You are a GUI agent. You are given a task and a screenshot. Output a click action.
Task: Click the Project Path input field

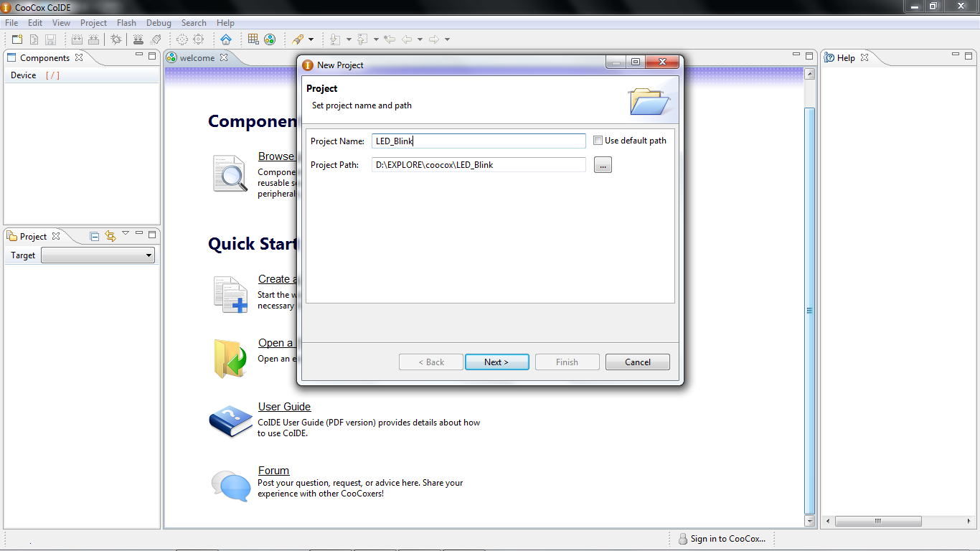[x=479, y=165]
